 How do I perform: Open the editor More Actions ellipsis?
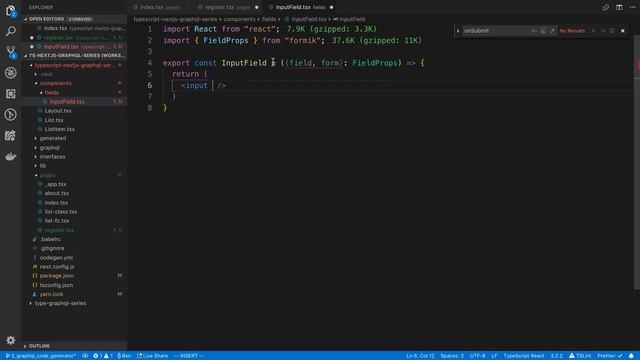click(x=633, y=7)
